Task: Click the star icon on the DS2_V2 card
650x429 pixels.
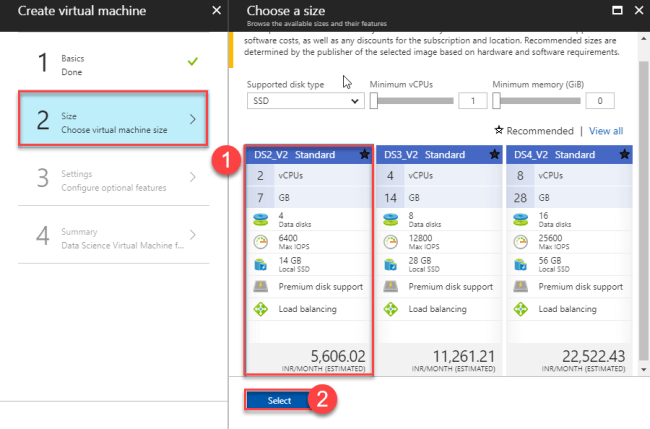Action: pos(364,155)
